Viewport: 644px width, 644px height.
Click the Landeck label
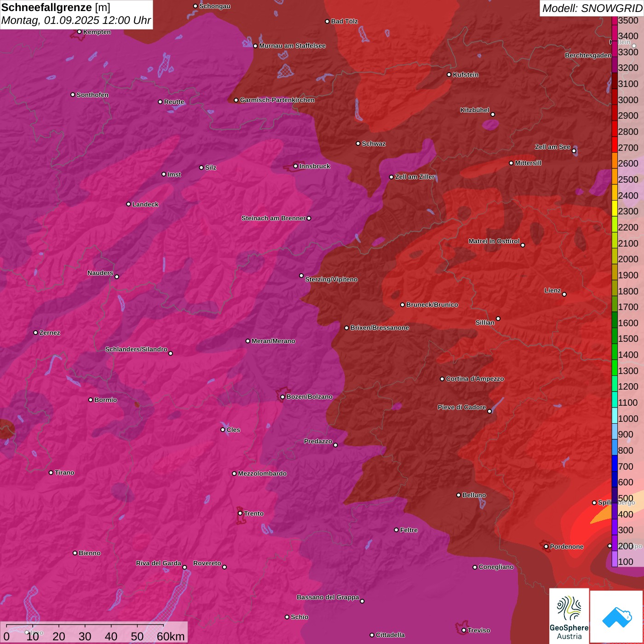145,204
